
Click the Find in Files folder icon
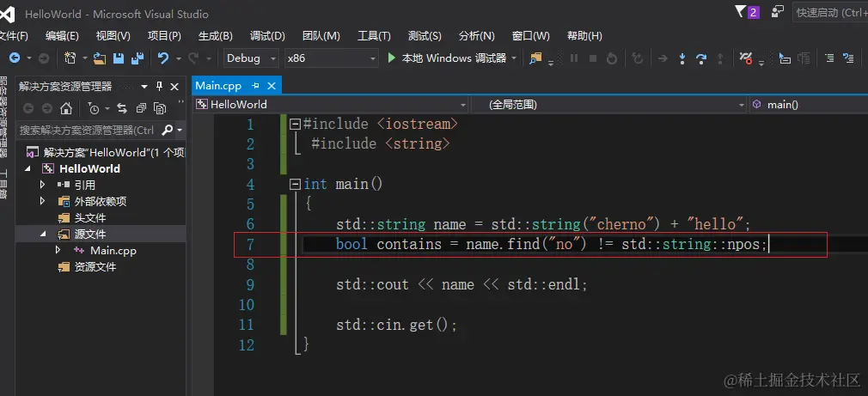pyautogui.click(x=535, y=58)
